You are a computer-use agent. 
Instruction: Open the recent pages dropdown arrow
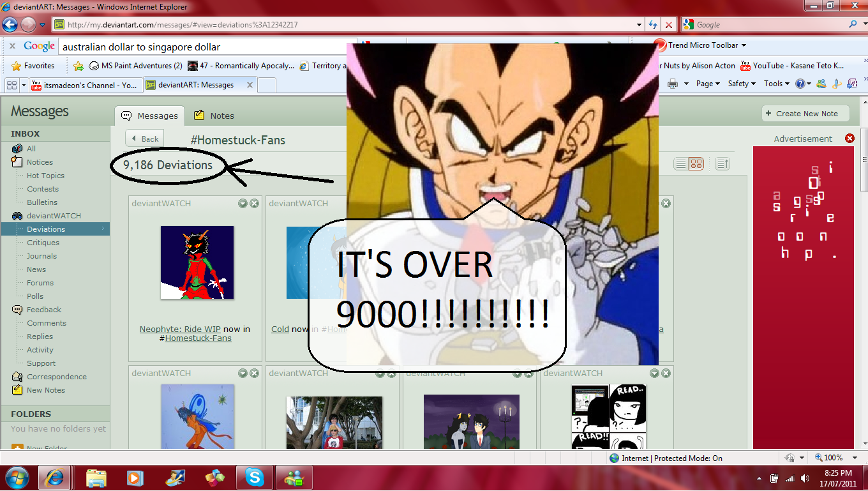tap(43, 25)
